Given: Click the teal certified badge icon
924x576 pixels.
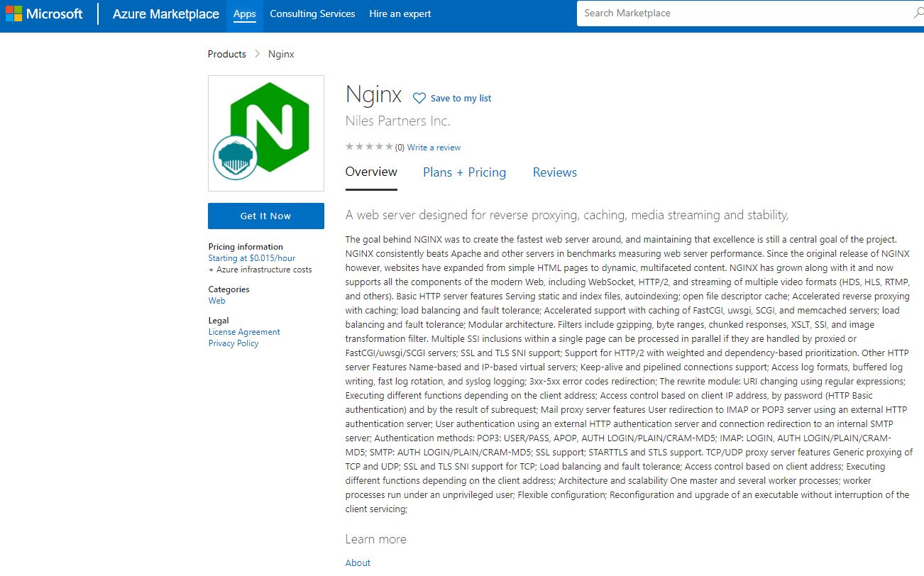Looking at the screenshot, I should [235, 157].
